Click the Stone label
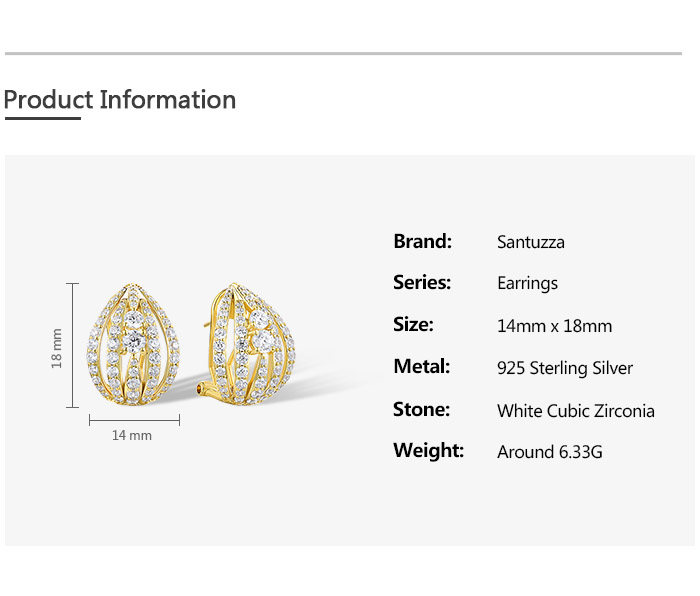 pos(421,409)
